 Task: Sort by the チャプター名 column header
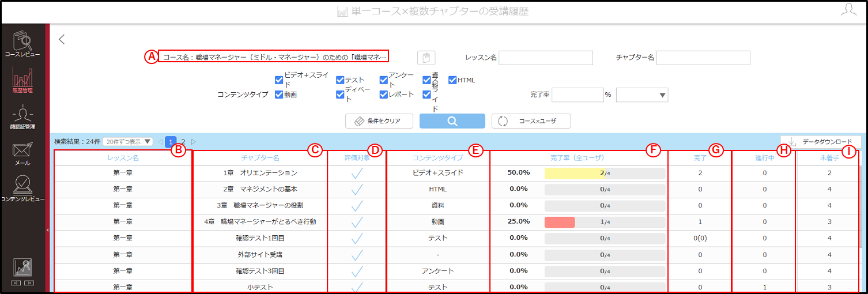(261, 157)
